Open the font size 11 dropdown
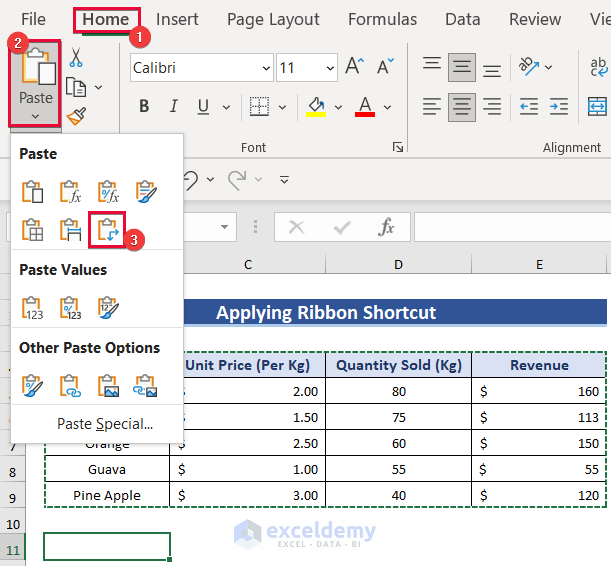 coord(330,68)
